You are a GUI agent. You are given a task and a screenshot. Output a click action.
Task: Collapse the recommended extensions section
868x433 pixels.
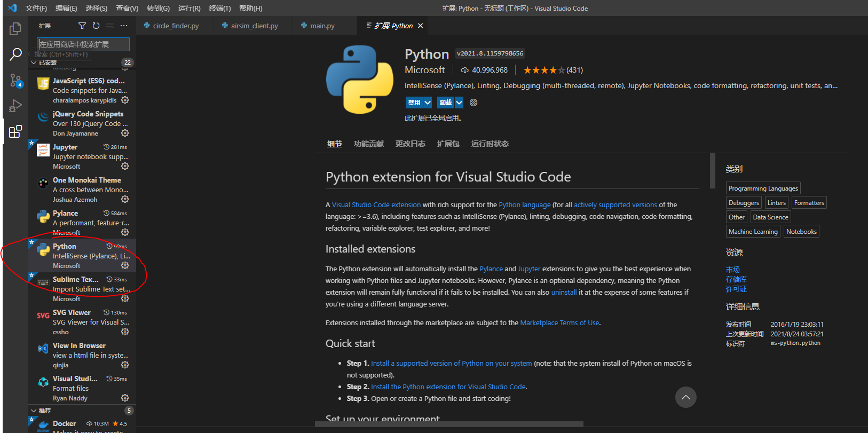(x=34, y=411)
